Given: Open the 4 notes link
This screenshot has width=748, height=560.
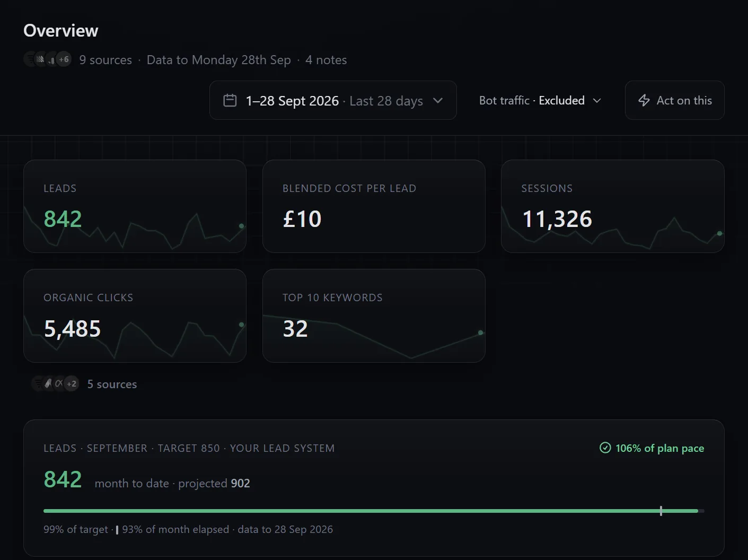Looking at the screenshot, I should [326, 60].
